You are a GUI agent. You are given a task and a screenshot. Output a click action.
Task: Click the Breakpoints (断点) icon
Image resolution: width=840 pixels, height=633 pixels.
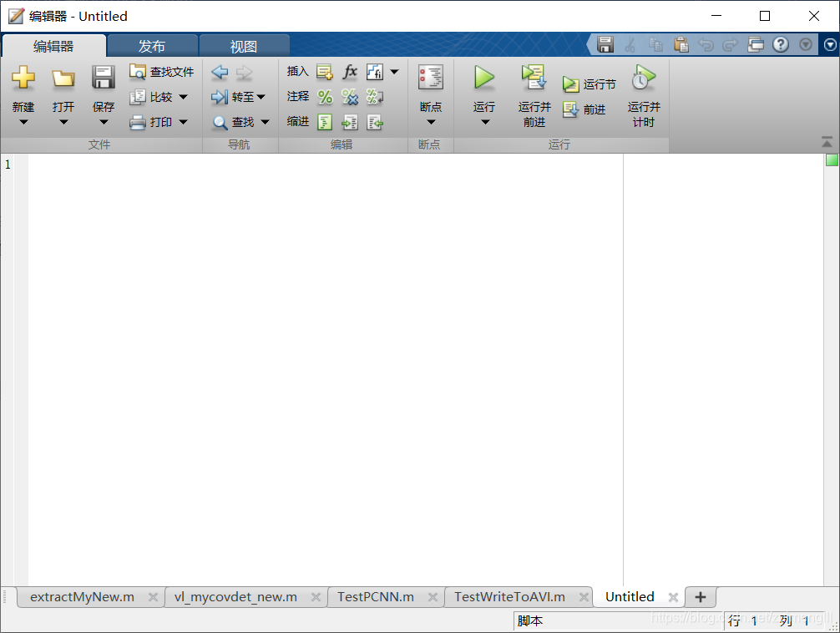[431, 78]
